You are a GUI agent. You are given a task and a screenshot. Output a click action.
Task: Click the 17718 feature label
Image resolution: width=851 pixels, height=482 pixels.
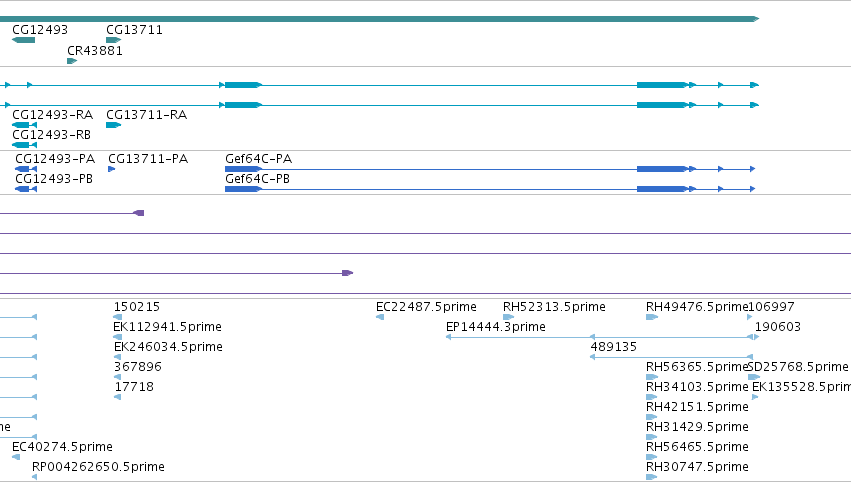tap(134, 387)
